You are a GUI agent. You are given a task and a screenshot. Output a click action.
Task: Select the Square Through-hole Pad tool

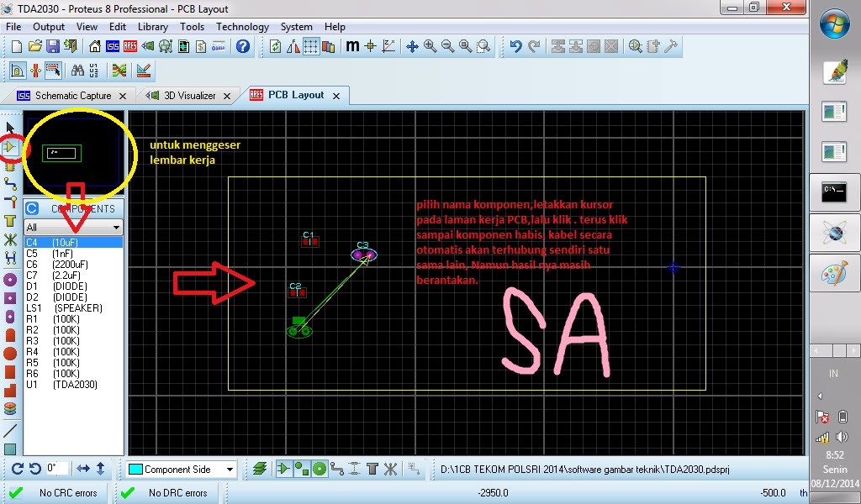pos(10,298)
